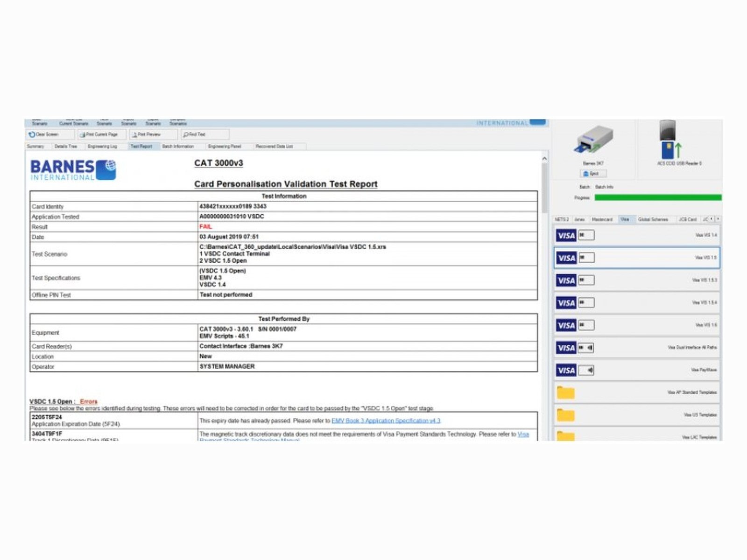Click the Clear Screen refresh icon
The height and width of the screenshot is (560, 747).
pyautogui.click(x=32, y=134)
